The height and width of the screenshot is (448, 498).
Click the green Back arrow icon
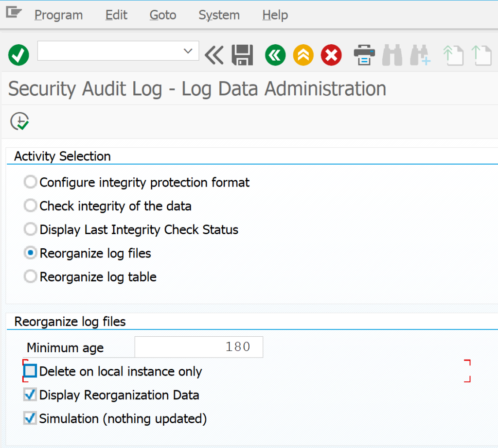pos(275,55)
